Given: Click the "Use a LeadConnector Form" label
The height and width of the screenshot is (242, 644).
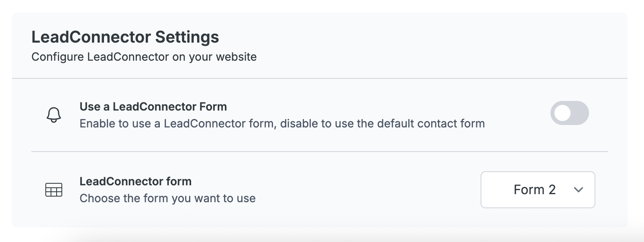Looking at the screenshot, I should click(153, 107).
